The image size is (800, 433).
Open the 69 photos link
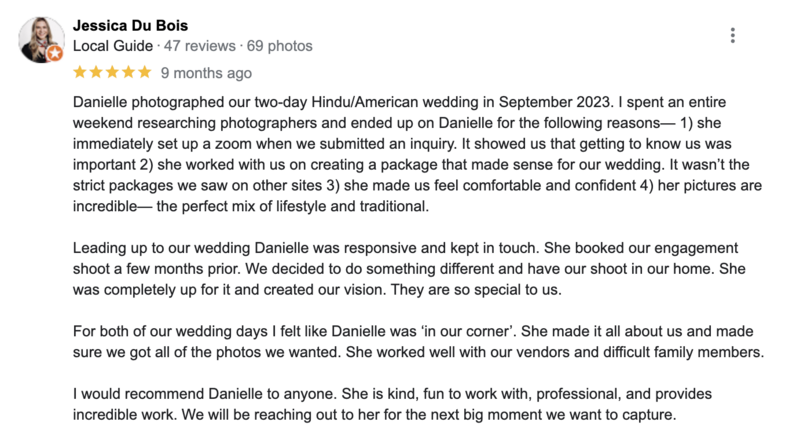click(280, 46)
